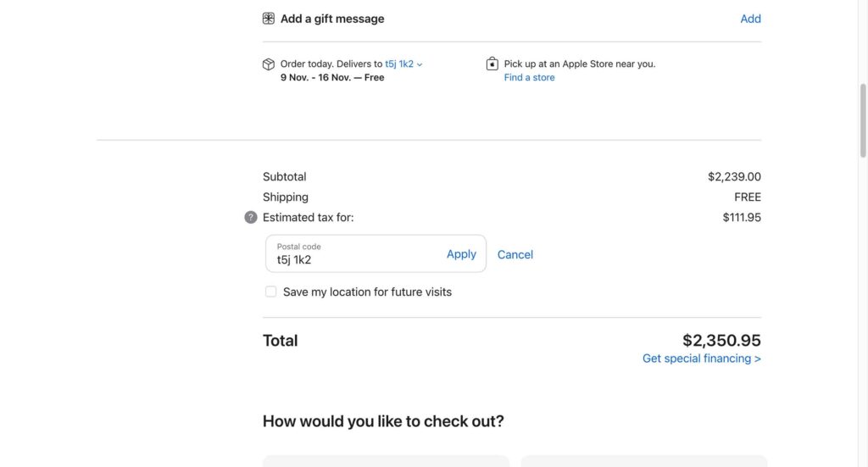The width and height of the screenshot is (868, 467).
Task: Select the left checkout option card
Action: 386,461
